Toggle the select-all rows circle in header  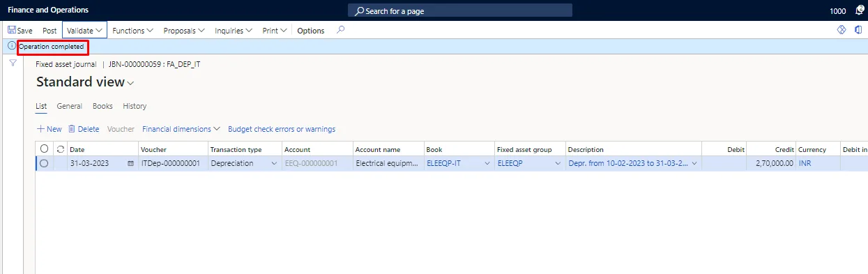45,149
